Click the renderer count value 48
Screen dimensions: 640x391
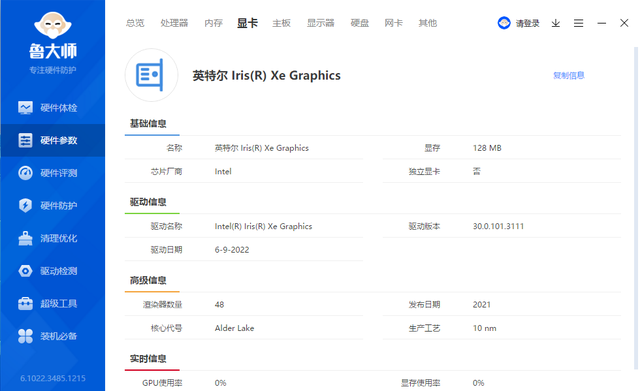click(219, 304)
